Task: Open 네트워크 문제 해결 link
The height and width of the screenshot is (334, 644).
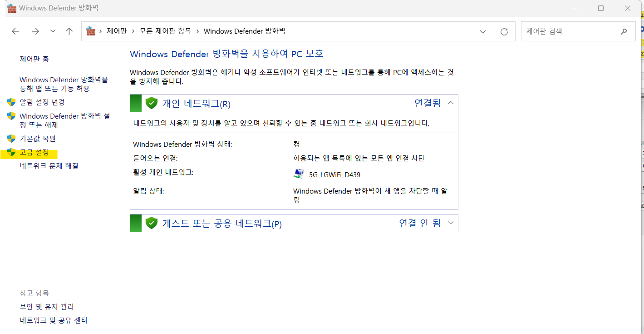Action: (49, 166)
